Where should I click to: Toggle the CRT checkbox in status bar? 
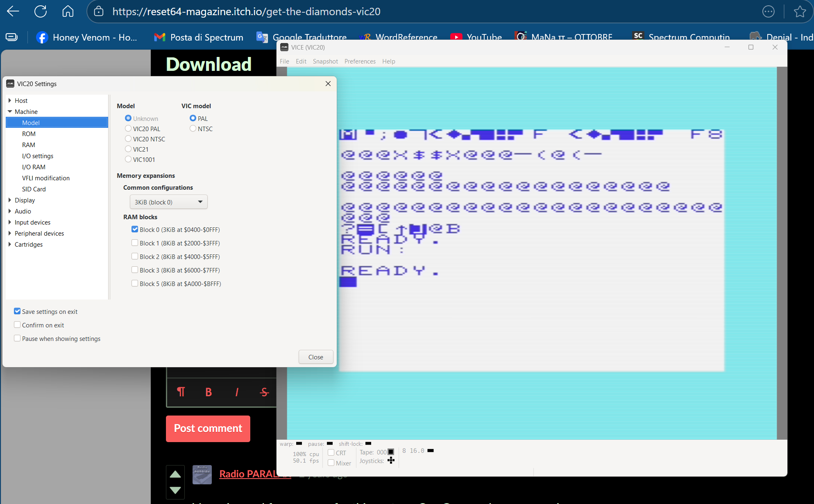331,453
